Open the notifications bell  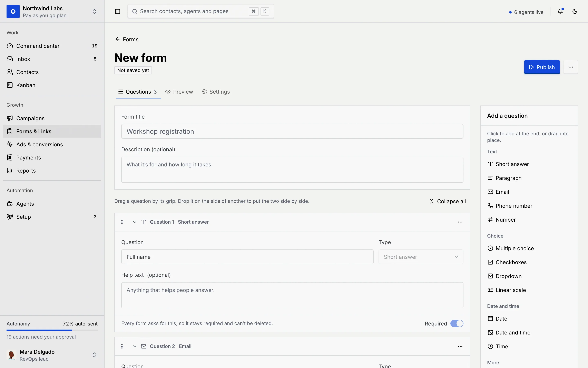click(x=560, y=11)
